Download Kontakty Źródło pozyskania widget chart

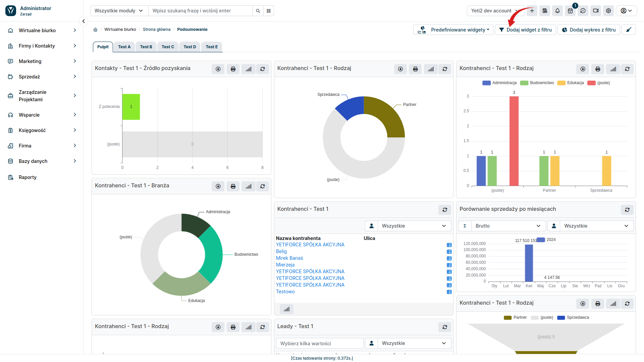coord(218,69)
